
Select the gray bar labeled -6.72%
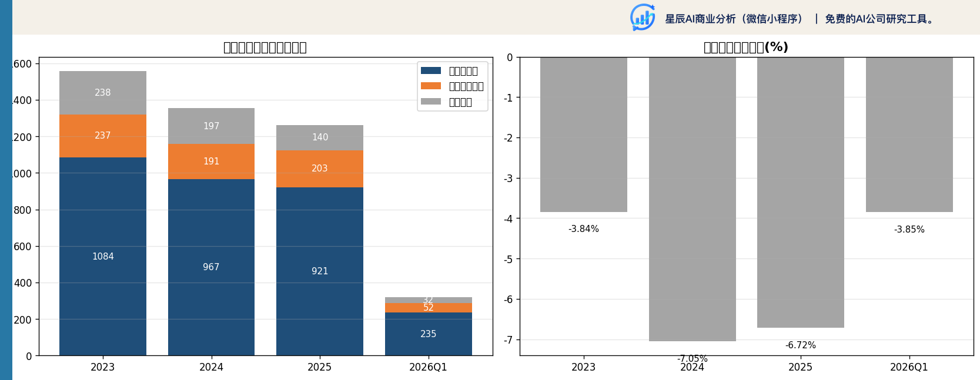pyautogui.click(x=801, y=193)
